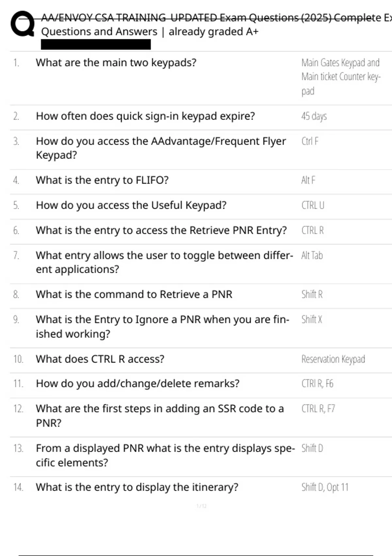Image resolution: width=392 pixels, height=556 pixels.
Task: Click 'What is the entry to FLIFO?'
Action: [x=102, y=180]
